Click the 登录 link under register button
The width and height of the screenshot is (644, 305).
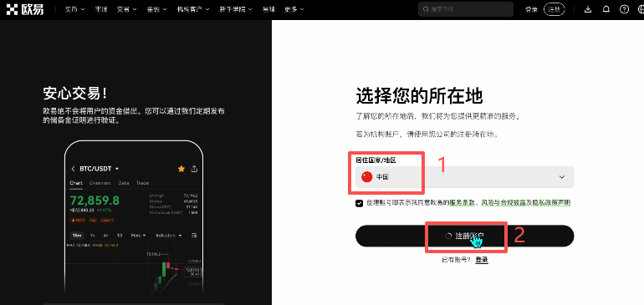(x=482, y=260)
